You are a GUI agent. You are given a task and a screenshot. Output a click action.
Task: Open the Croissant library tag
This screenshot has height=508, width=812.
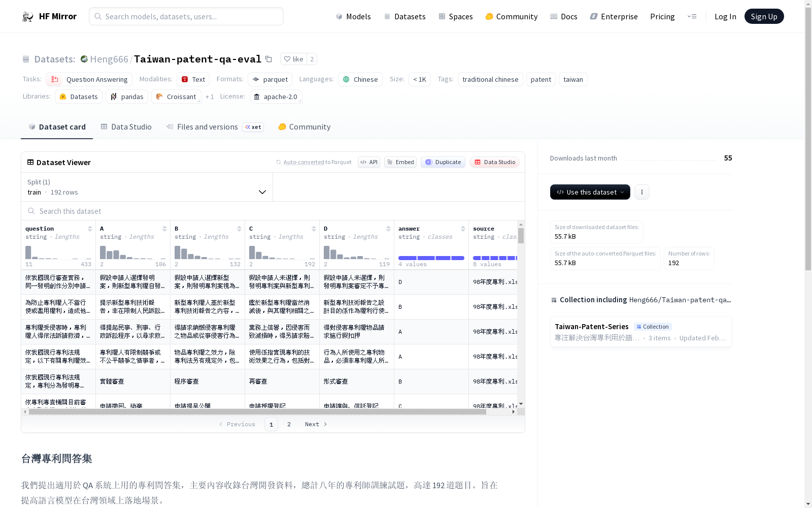(176, 97)
